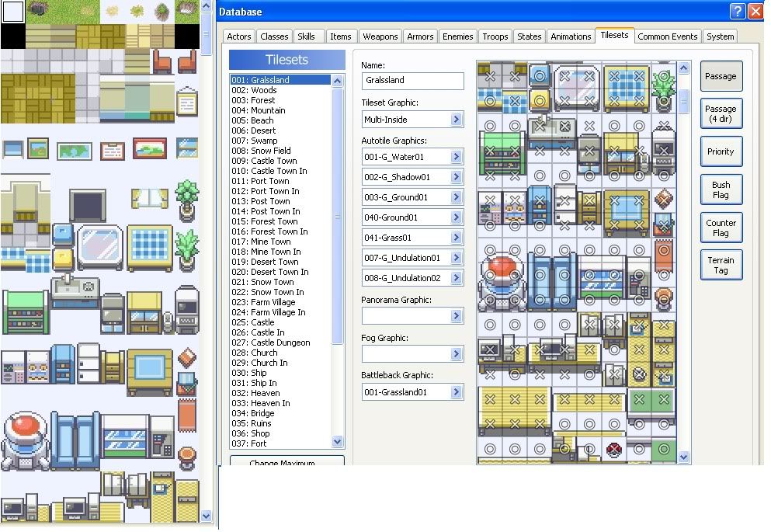Image resolution: width=771 pixels, height=532 pixels.
Task: Open the 008-G_Undulation02 autotile chooser
Action: click(457, 278)
